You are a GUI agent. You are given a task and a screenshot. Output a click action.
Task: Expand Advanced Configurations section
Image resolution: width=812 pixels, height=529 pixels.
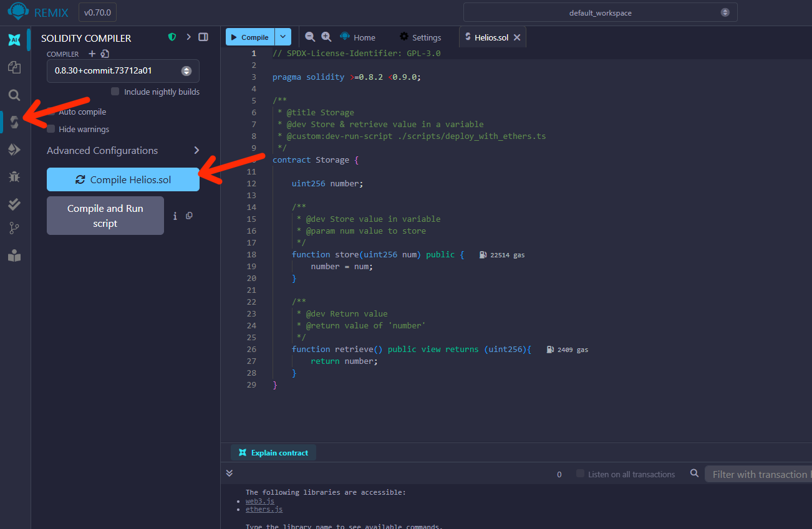tap(123, 151)
